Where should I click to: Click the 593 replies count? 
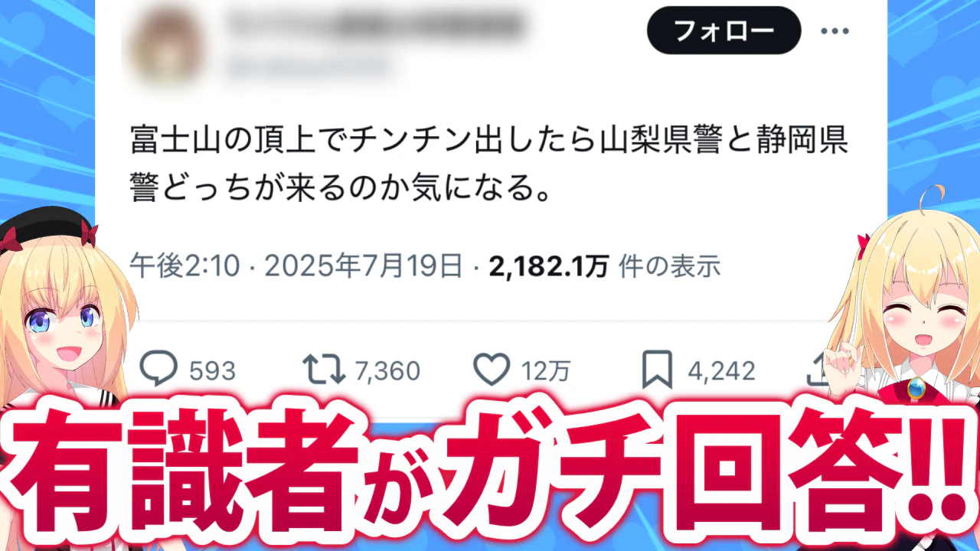tap(212, 371)
